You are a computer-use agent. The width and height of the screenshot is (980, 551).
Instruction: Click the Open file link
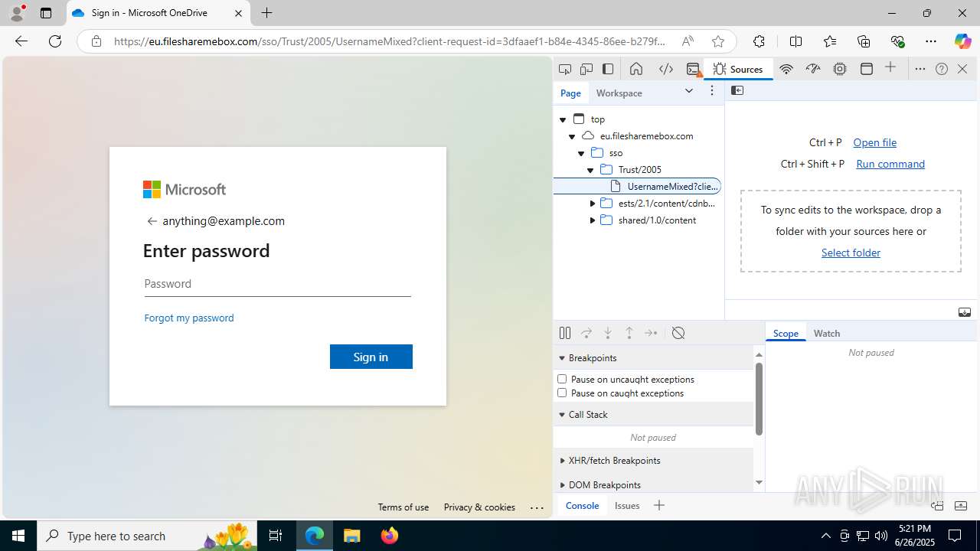[x=874, y=142]
